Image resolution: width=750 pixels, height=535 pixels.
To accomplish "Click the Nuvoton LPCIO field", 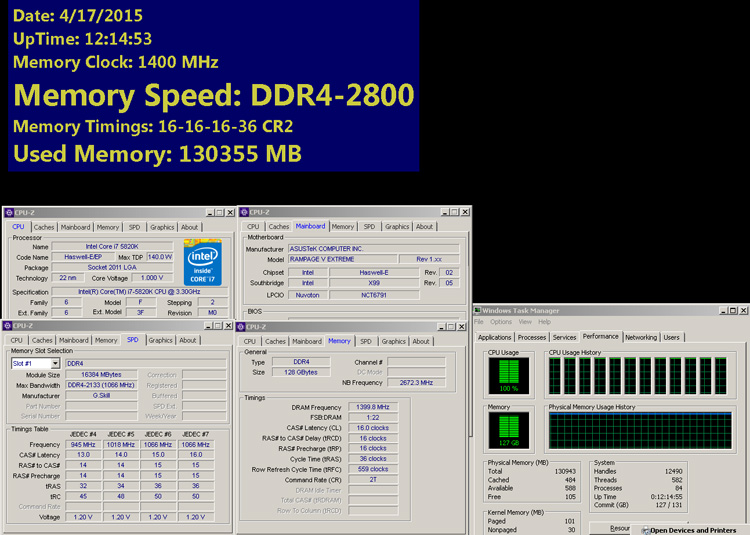I will click(308, 295).
